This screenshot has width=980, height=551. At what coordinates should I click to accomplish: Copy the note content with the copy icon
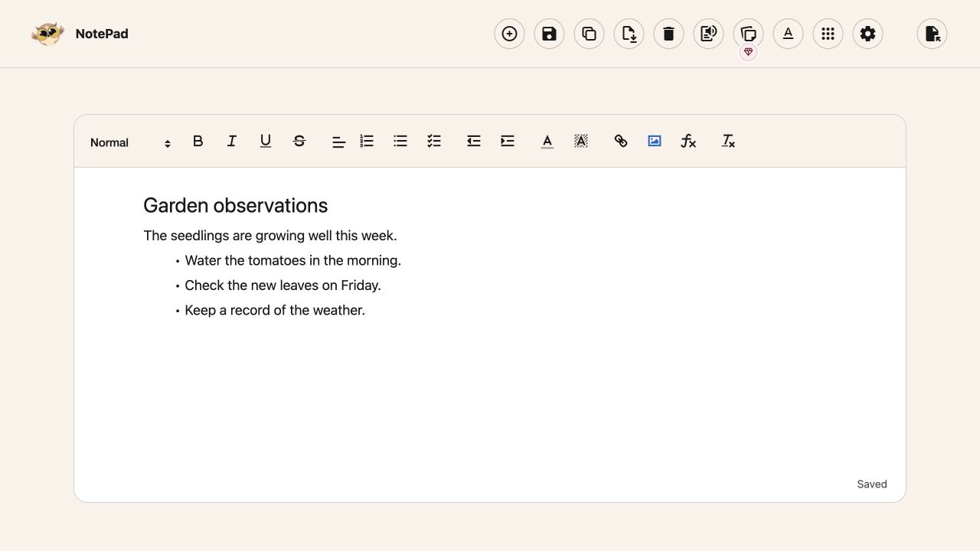[589, 34]
